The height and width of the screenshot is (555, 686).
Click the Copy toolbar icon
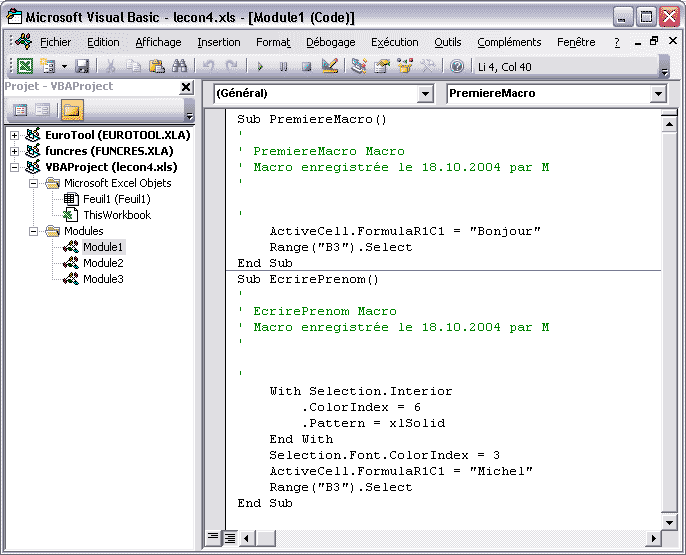coord(133,66)
